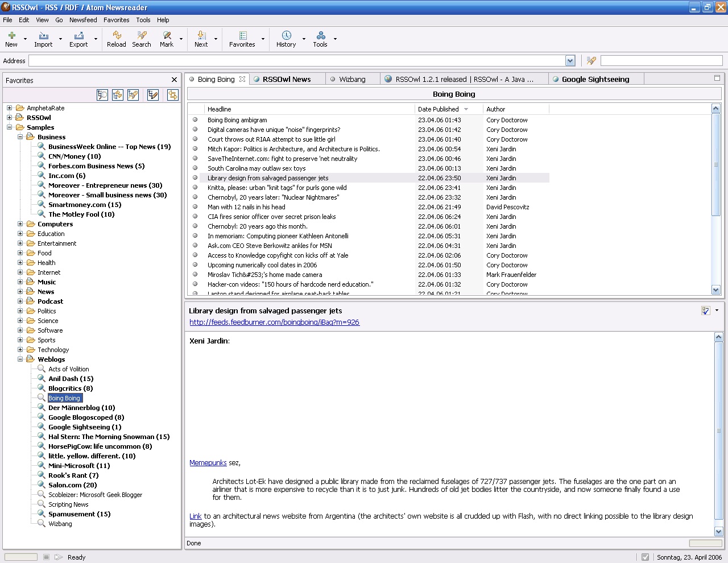This screenshot has height=563, width=728.
Task: Collapse the Weblogs folder
Action: pos(20,359)
